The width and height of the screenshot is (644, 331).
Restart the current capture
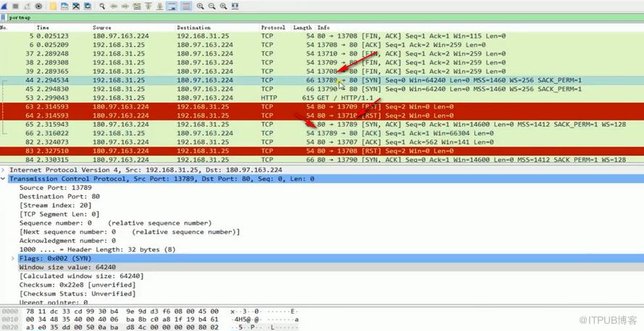27,7
